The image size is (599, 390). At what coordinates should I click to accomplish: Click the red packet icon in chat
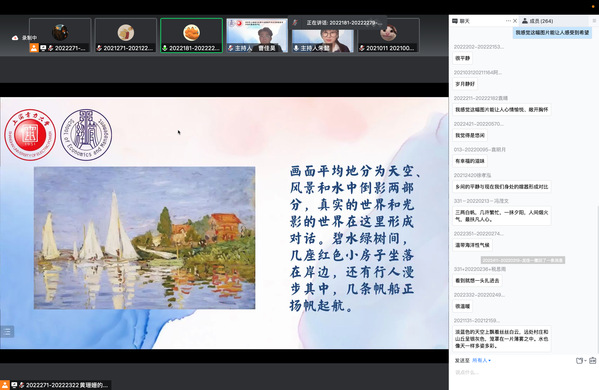click(593, 360)
